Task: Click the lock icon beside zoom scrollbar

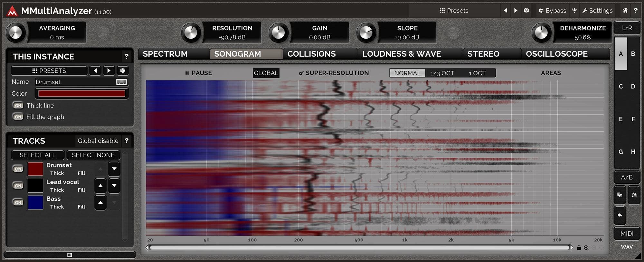Action: pyautogui.click(x=579, y=248)
